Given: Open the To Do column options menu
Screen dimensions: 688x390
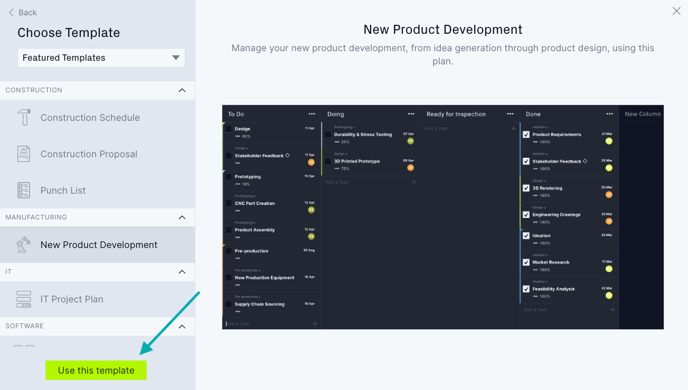Looking at the screenshot, I should point(312,114).
